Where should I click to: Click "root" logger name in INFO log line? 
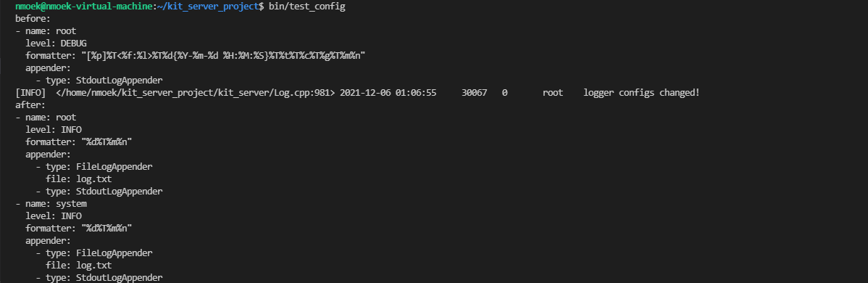click(x=553, y=93)
